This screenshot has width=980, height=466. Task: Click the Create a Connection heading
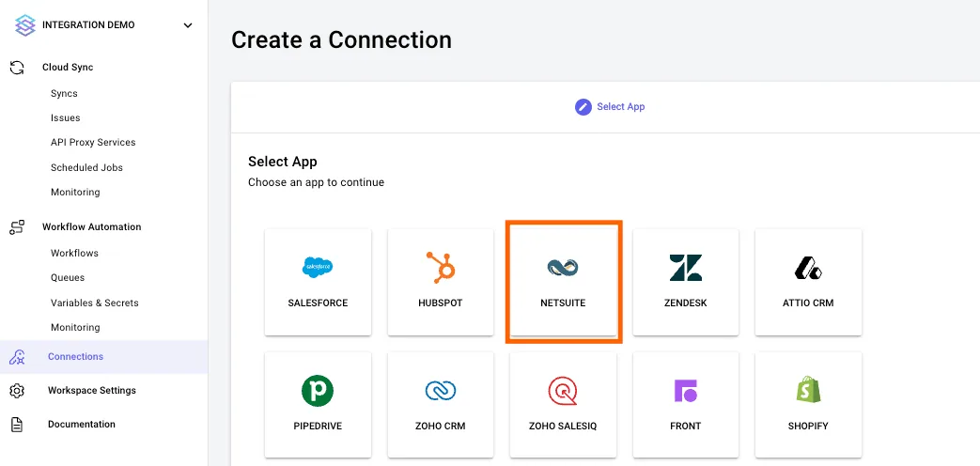click(x=341, y=40)
